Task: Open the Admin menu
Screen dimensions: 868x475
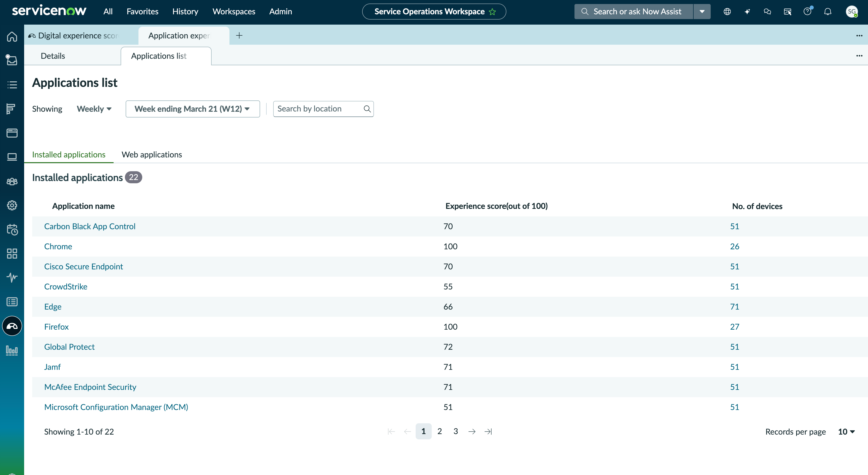Action: [x=280, y=12]
